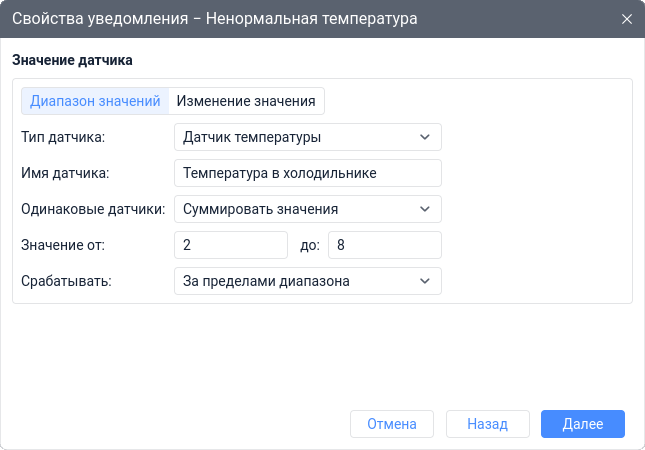The width and height of the screenshot is (645, 450).
Task: Open the Изменение значения tab
Action: pyautogui.click(x=247, y=101)
